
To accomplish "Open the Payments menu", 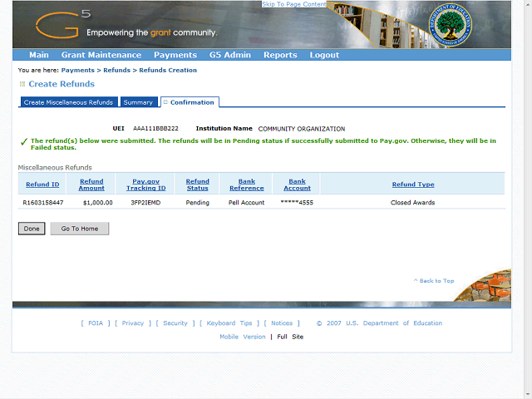I will pos(175,55).
